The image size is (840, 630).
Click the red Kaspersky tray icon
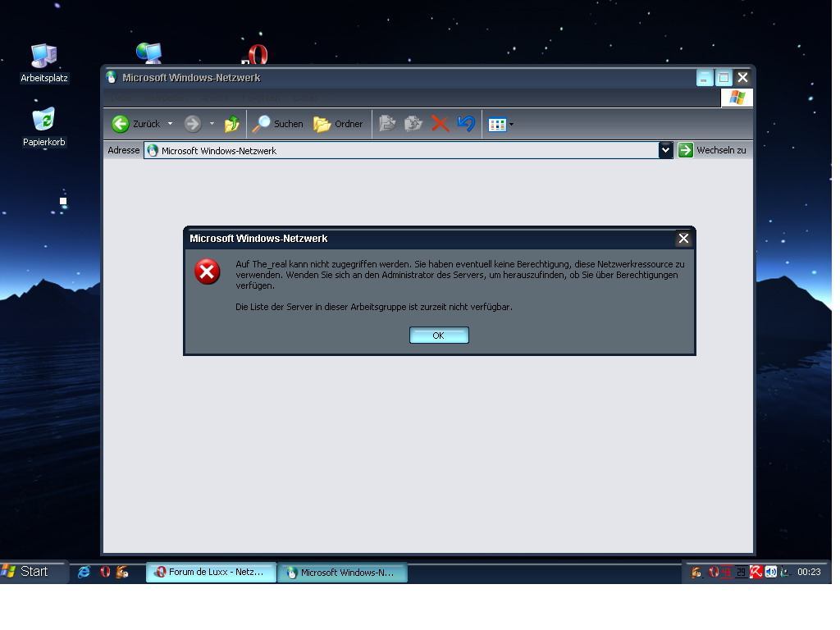pos(756,572)
